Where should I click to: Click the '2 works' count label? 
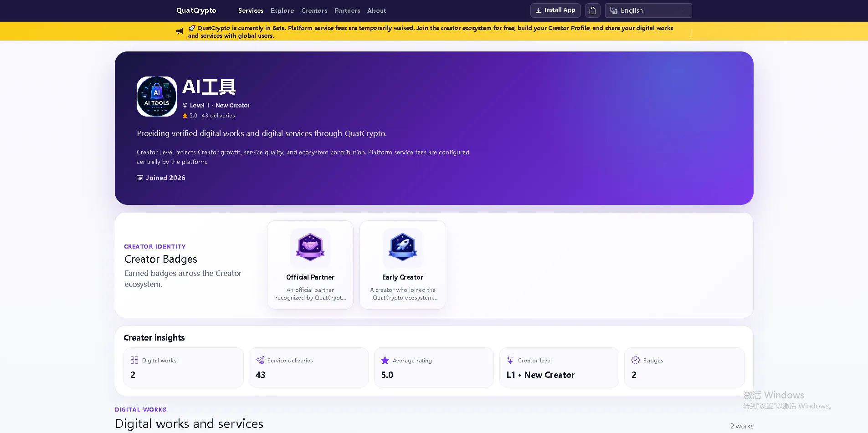pyautogui.click(x=742, y=426)
